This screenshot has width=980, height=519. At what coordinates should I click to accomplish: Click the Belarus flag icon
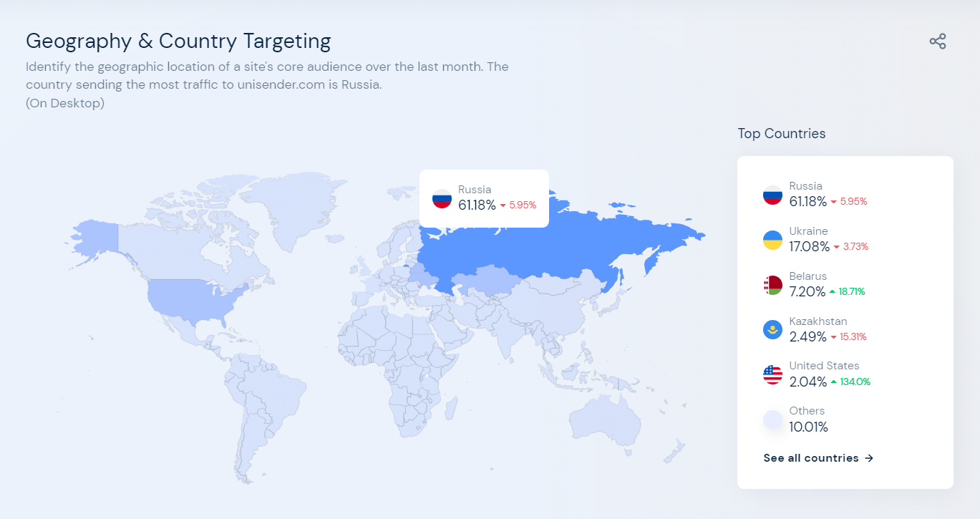[x=772, y=285]
